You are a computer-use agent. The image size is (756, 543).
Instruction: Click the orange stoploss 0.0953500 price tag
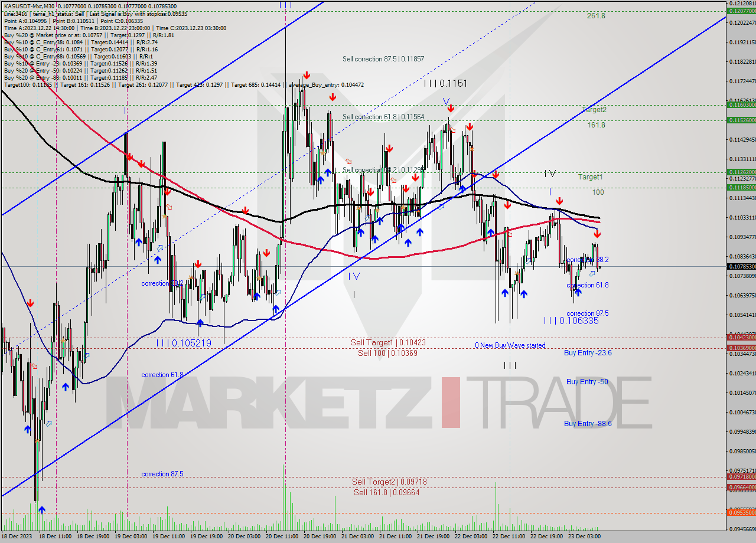click(741, 513)
